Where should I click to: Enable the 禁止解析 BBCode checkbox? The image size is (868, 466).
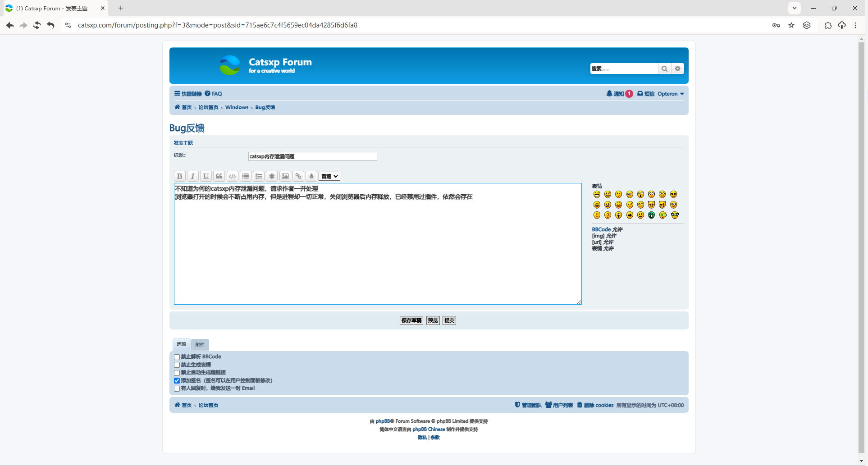click(x=177, y=357)
